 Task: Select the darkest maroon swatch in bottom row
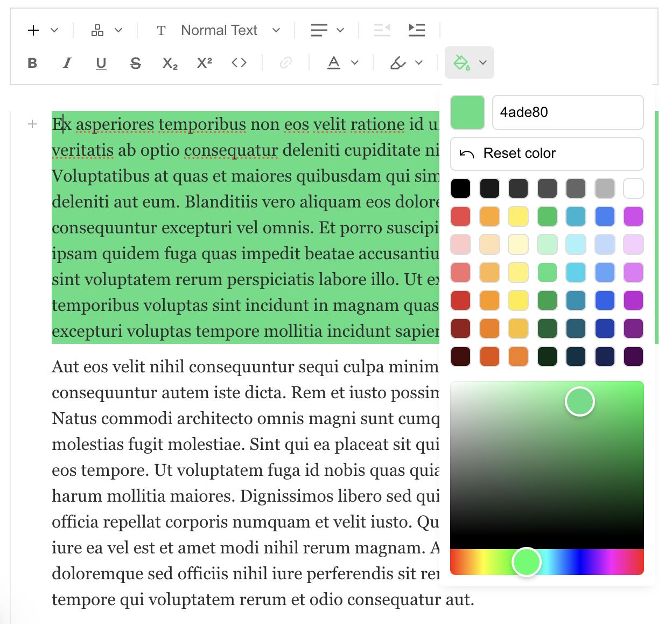pyautogui.click(x=460, y=356)
